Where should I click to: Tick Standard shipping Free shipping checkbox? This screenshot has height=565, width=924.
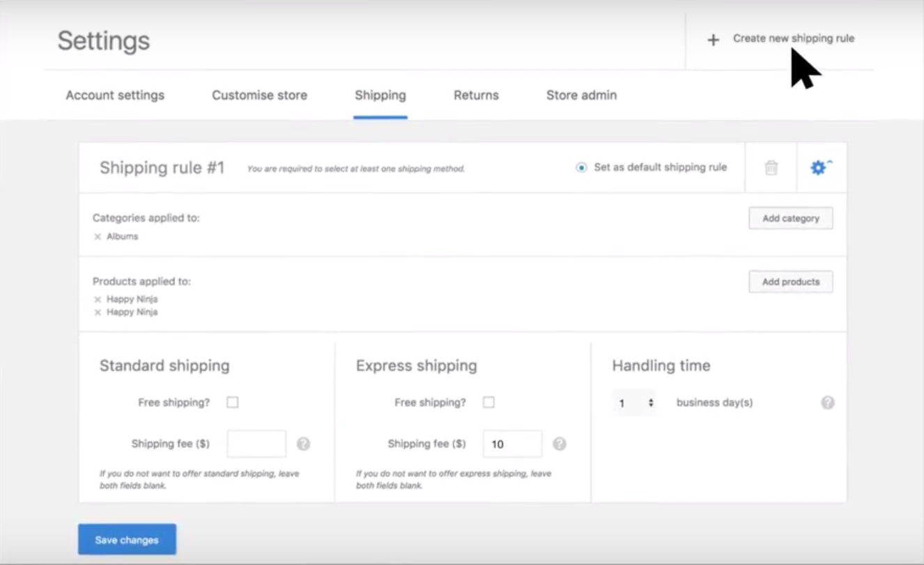click(233, 402)
